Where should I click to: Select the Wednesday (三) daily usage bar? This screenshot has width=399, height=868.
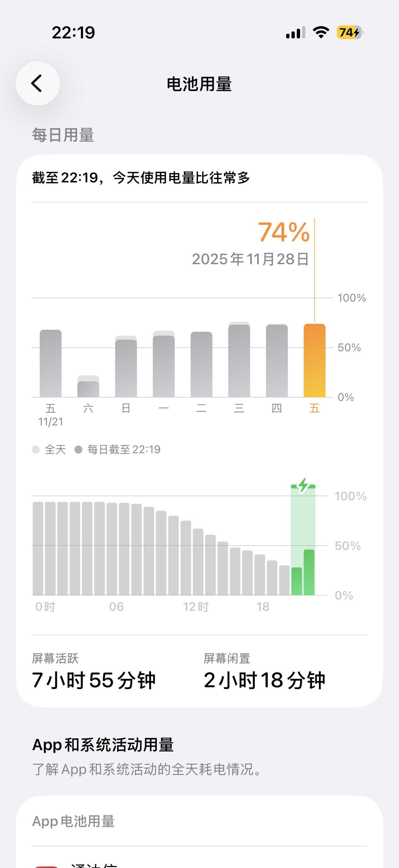(x=239, y=361)
